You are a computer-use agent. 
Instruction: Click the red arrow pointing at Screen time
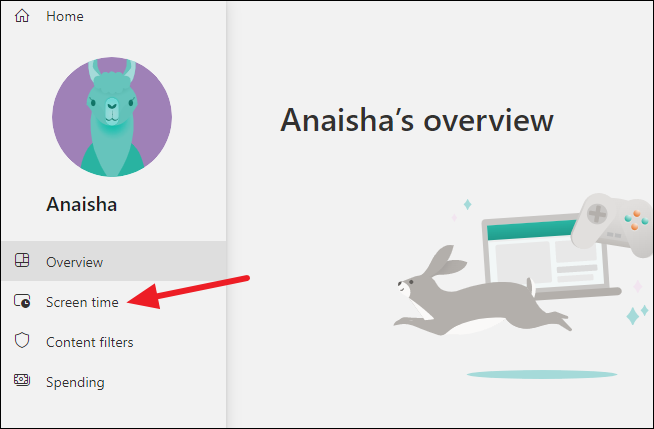pyautogui.click(x=189, y=292)
